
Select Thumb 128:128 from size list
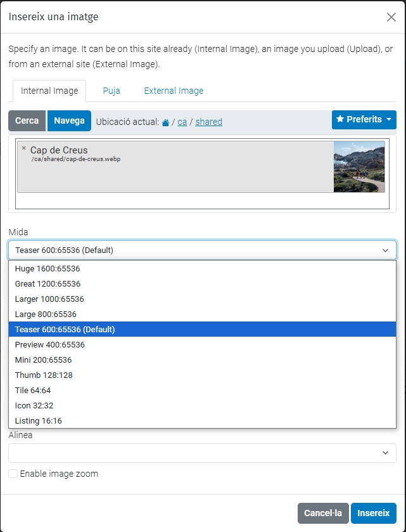[x=44, y=375]
